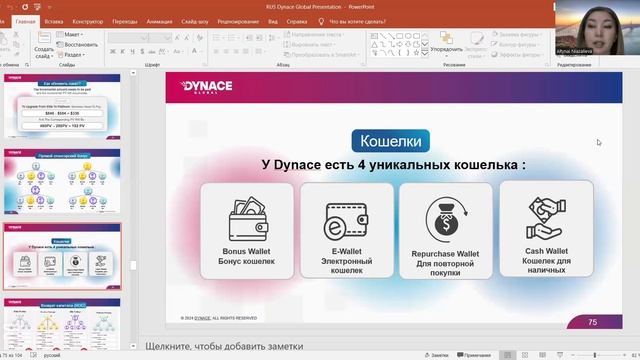Click the clear formatting icon
Viewport: 640px width, 360px height.
click(200, 38)
